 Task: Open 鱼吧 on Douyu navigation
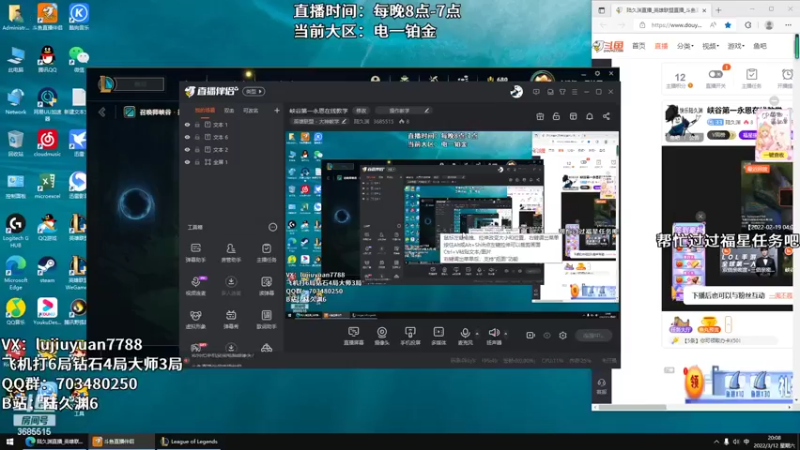coord(760,46)
